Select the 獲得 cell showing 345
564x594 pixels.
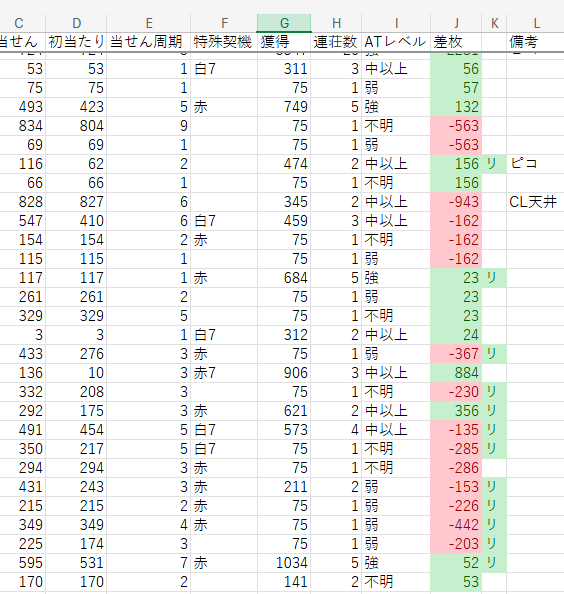click(x=284, y=202)
